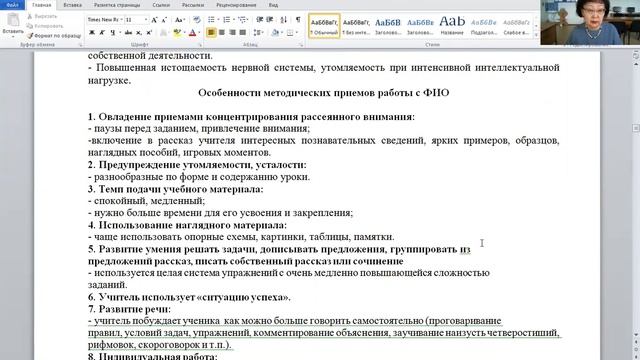This screenshot has height=360, width=640.
Task: Click the webcam video thumbnail
Action: coord(590,22)
